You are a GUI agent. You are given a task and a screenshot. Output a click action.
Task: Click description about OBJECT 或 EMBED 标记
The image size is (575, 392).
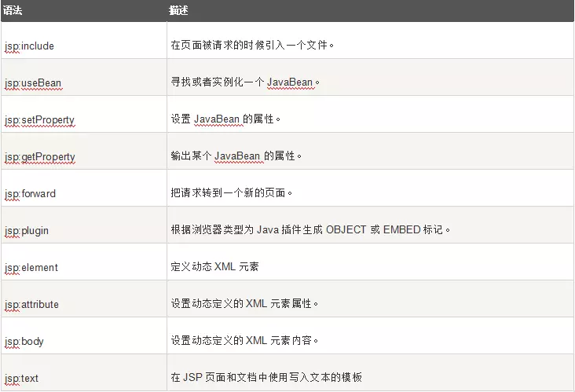(x=310, y=230)
